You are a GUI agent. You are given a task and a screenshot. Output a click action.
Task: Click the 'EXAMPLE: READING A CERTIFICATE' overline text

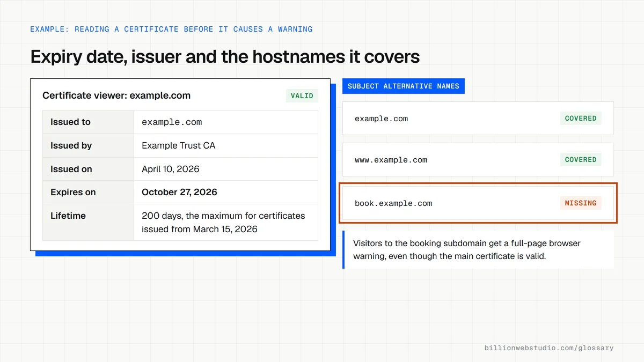tap(171, 29)
